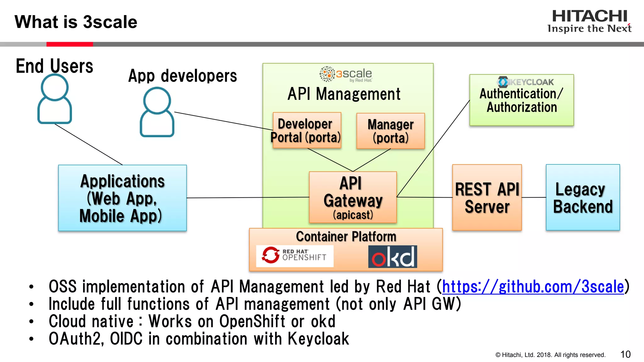Select the Applications (Web App, Mobile App) box
Viewport: 644px width, 362px height.
click(122, 198)
